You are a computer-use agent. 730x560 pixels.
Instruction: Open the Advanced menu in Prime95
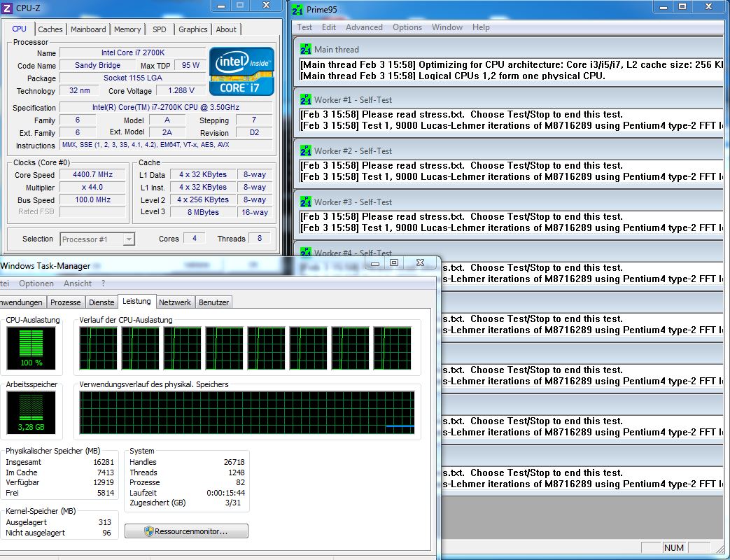[x=364, y=27]
